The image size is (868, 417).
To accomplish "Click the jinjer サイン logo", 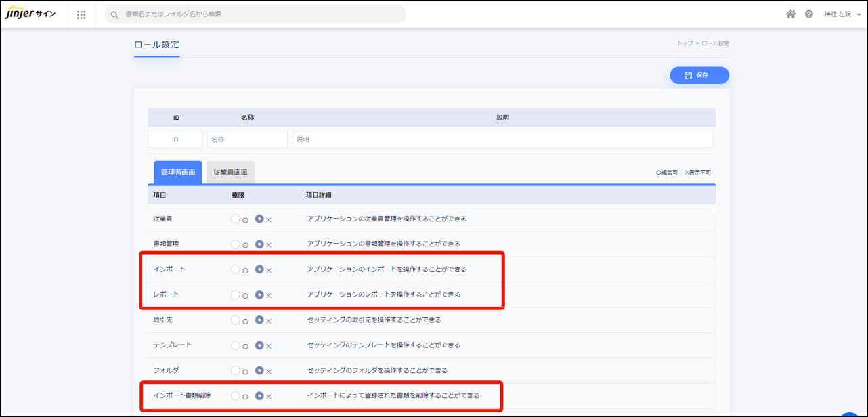I will tap(31, 14).
